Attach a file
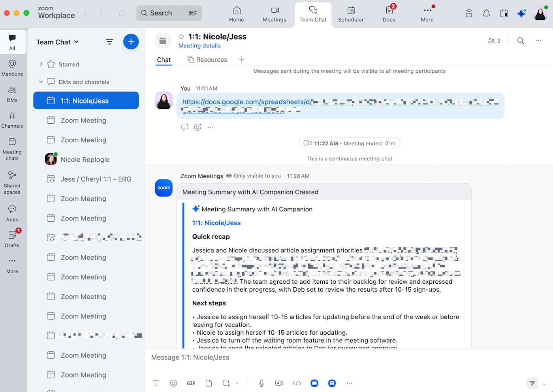This screenshot has width=553, height=392. point(209,383)
